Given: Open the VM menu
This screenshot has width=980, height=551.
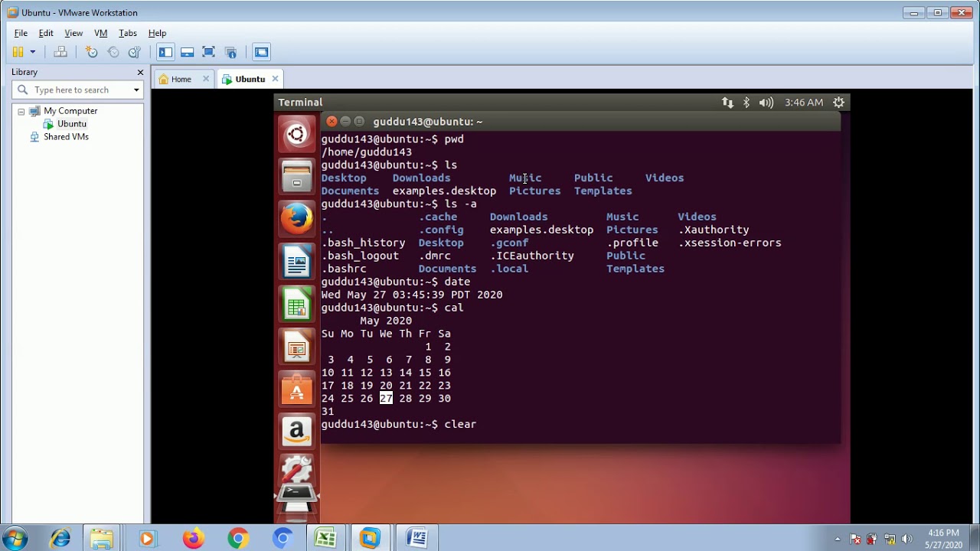Looking at the screenshot, I should [x=100, y=33].
